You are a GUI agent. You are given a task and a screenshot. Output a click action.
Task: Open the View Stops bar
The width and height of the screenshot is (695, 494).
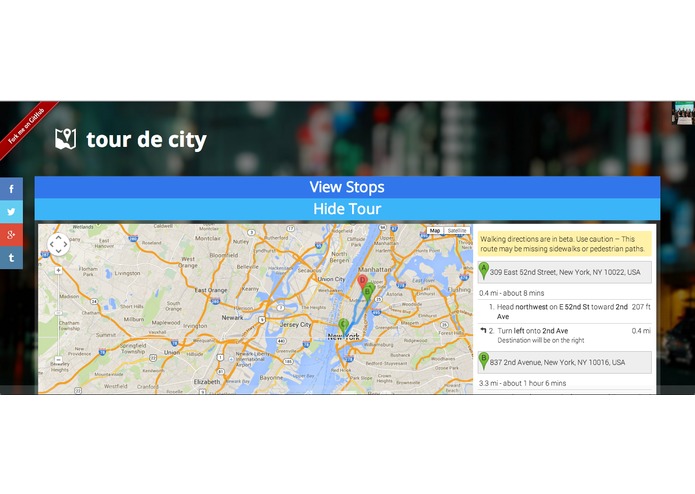tap(347, 187)
